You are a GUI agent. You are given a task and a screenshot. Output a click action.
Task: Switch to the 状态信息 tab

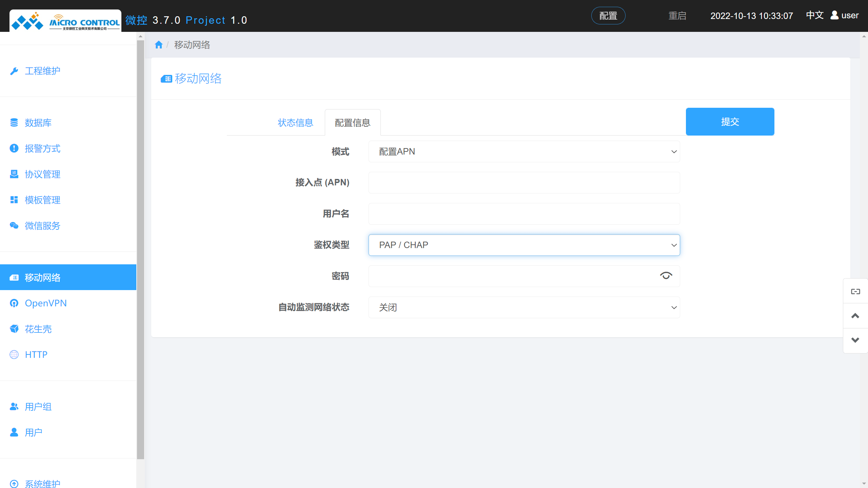295,123
